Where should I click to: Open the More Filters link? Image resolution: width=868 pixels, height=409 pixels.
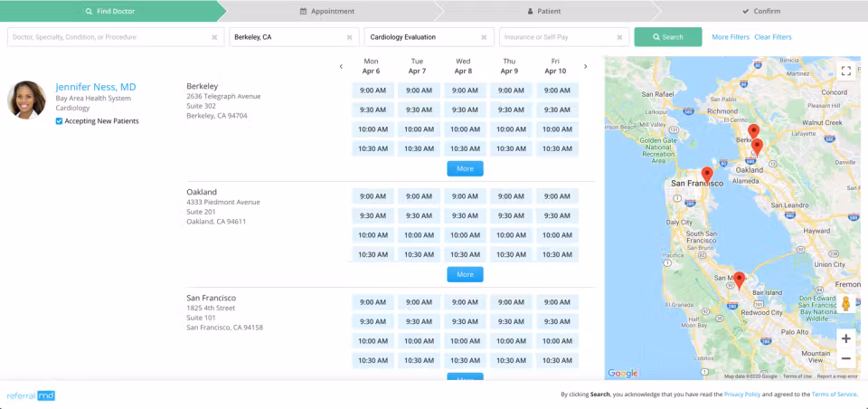click(x=730, y=37)
